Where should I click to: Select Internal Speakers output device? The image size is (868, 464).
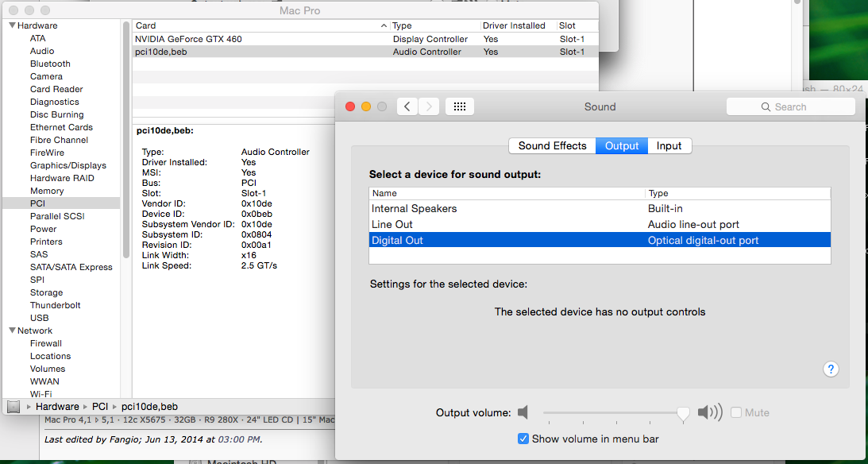click(600, 209)
